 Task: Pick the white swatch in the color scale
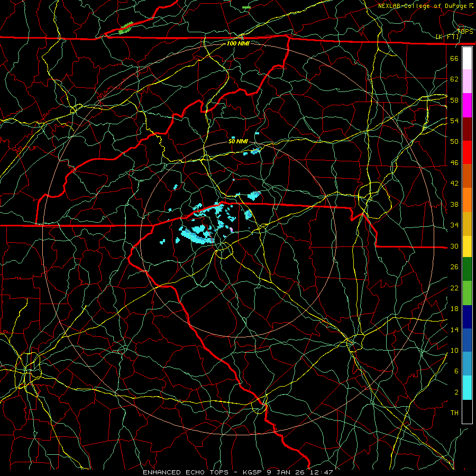point(467,58)
